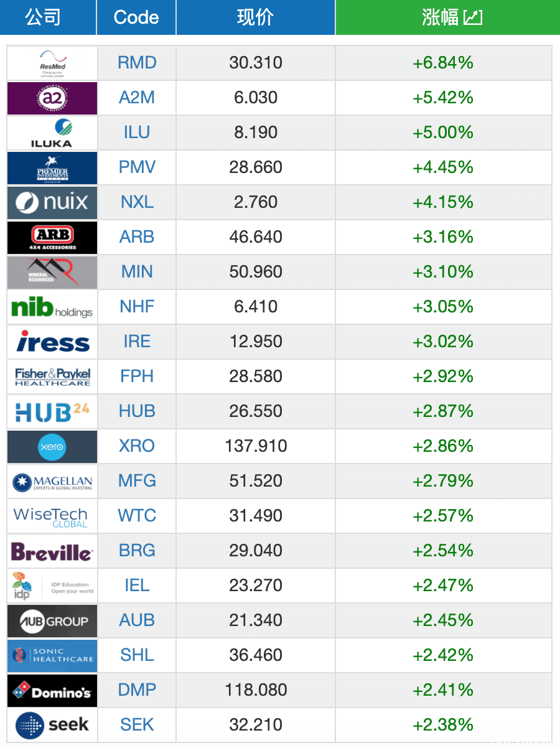
Task: Open the A2M stock code link
Action: pos(137,98)
